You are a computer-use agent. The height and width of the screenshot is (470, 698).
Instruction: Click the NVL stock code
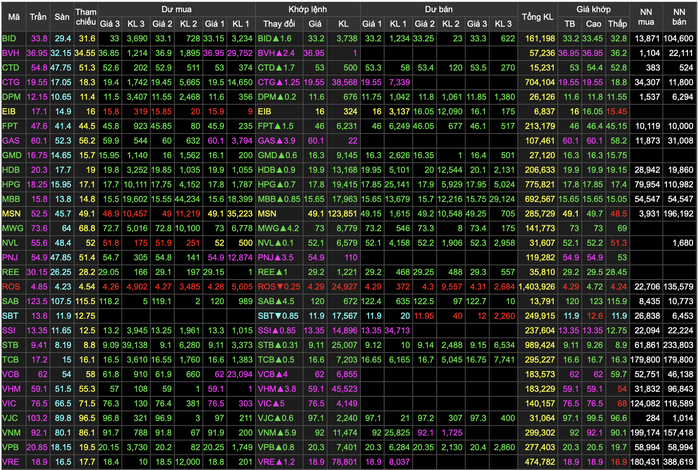10,243
